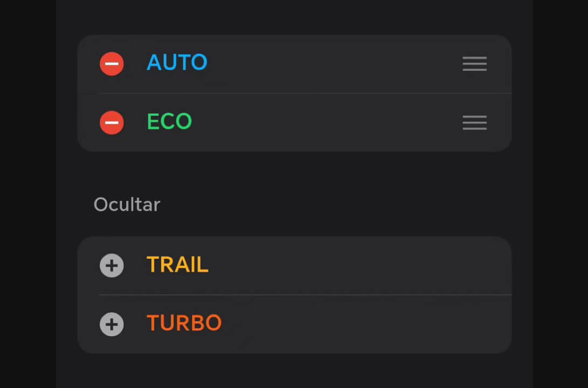Remove ECO mode with red minus icon
The height and width of the screenshot is (388, 588).
(112, 123)
